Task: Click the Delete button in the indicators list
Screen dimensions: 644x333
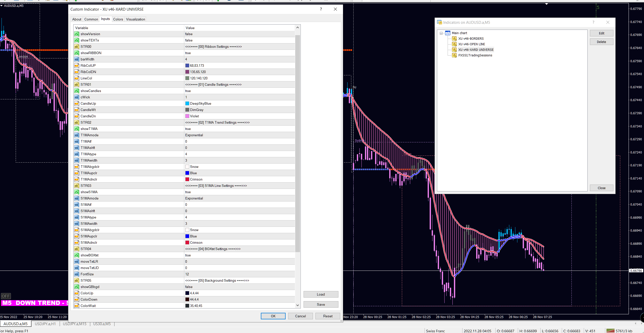Action: coord(601,42)
